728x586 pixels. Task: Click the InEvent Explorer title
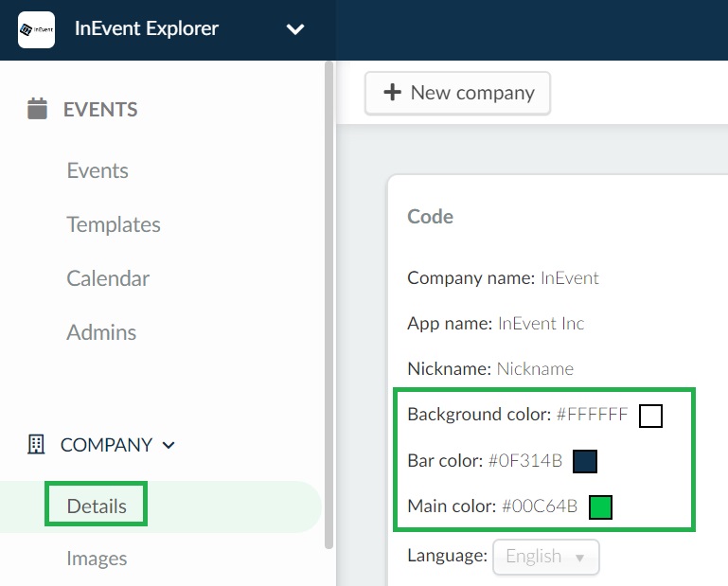point(147,28)
